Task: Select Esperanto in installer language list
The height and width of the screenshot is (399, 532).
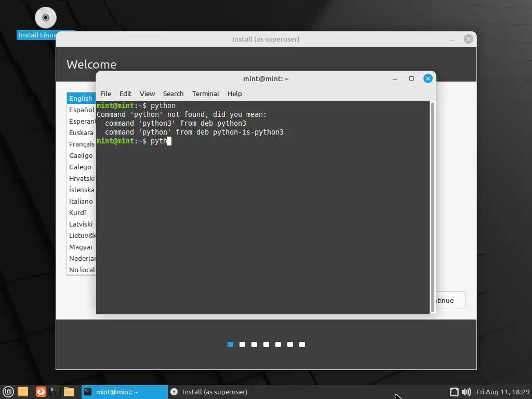Action: click(81, 121)
